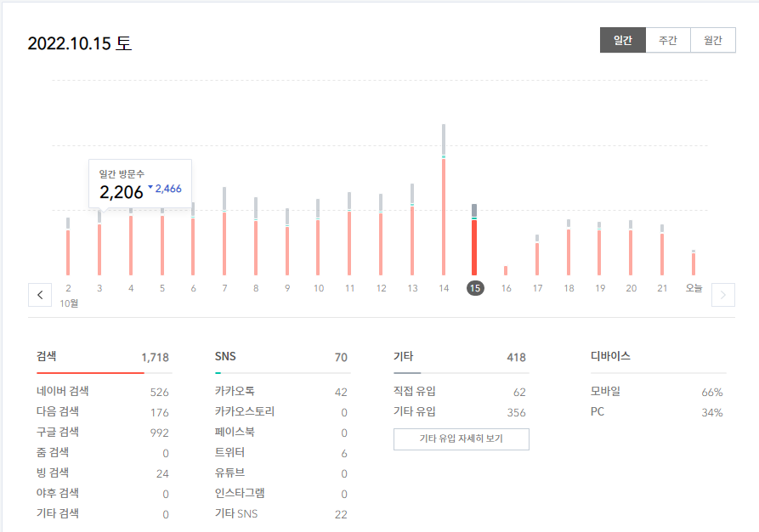Select the bar for October 3

[x=99, y=243]
